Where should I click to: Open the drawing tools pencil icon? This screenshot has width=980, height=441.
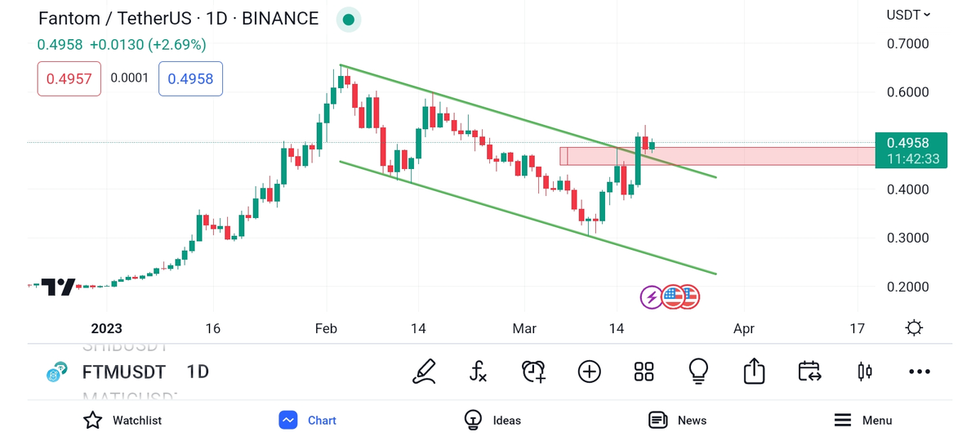point(424,372)
